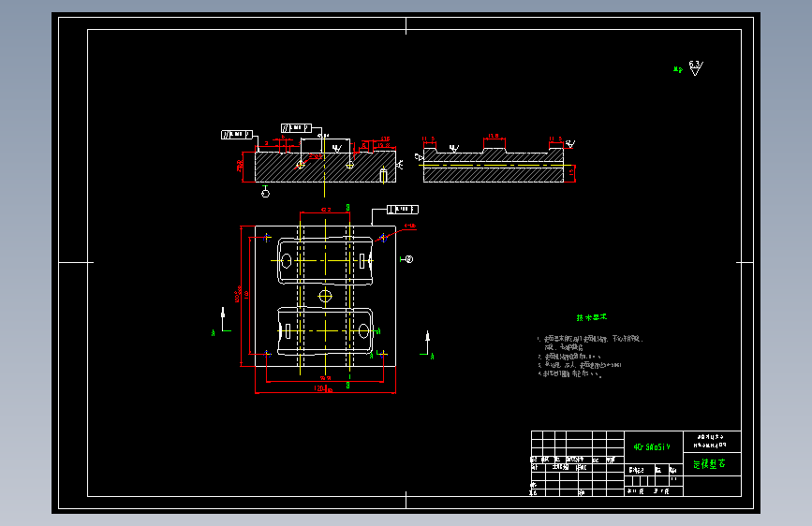Viewport: 812px width, 526px height.
Task: Select the center circle in the plan view
Action: (x=325, y=296)
